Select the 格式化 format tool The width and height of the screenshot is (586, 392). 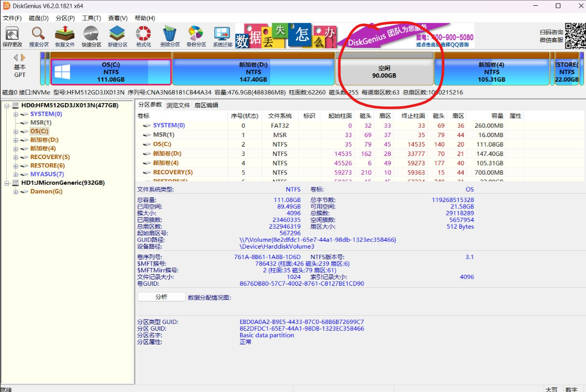[143, 37]
